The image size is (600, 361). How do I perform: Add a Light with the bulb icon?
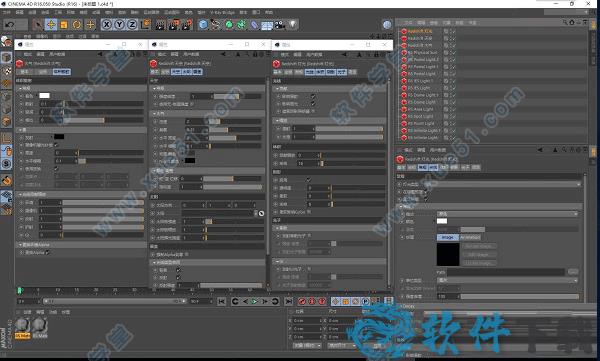tap(293, 25)
